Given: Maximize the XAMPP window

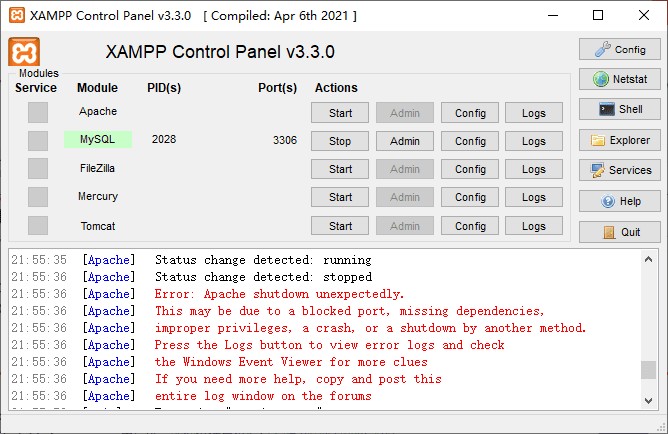Looking at the screenshot, I should point(598,15).
